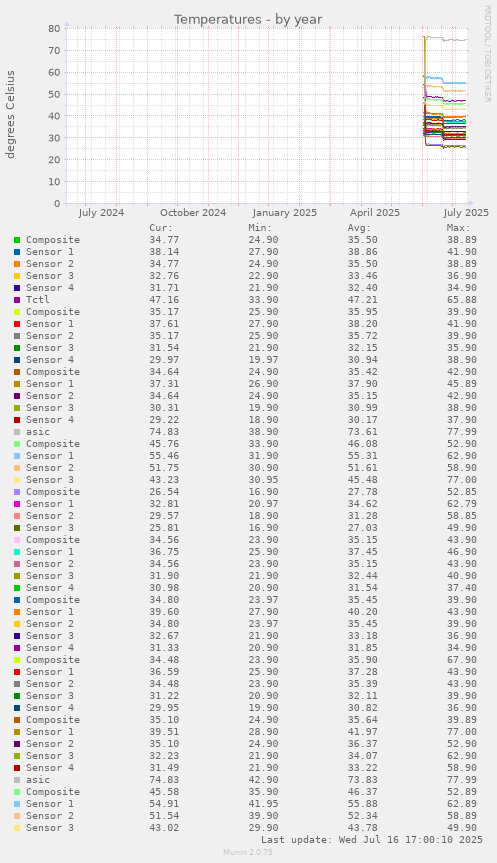Screen dimensions: 497x863
Task: Click the degrees Celsius axis label
Action: pyautogui.click(x=10, y=114)
